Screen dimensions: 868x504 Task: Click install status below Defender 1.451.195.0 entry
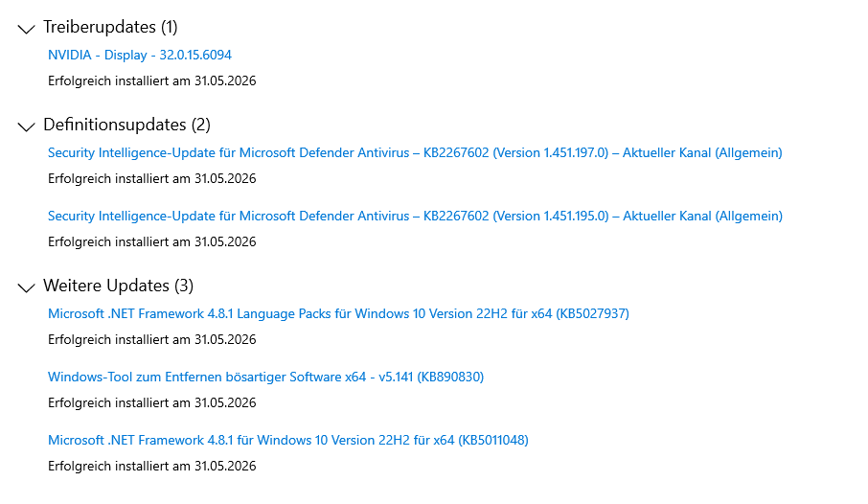[x=151, y=242]
